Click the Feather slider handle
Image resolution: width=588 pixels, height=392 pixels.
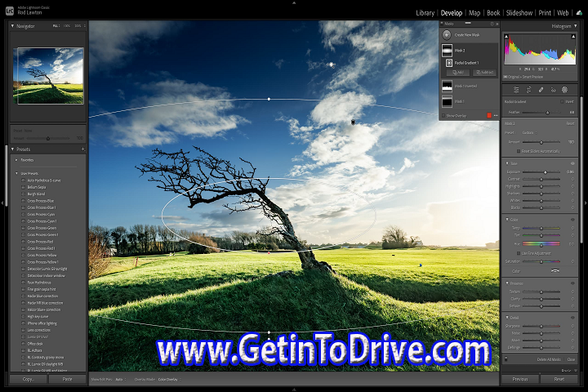(x=547, y=113)
